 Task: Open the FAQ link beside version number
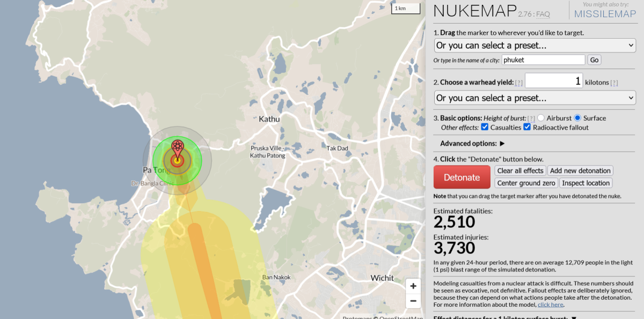click(x=543, y=14)
